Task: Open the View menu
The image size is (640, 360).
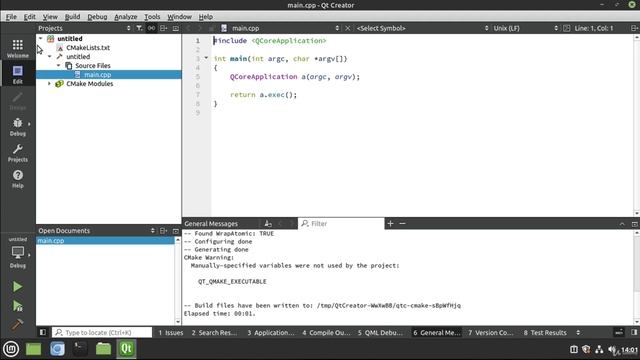Action: (50, 17)
